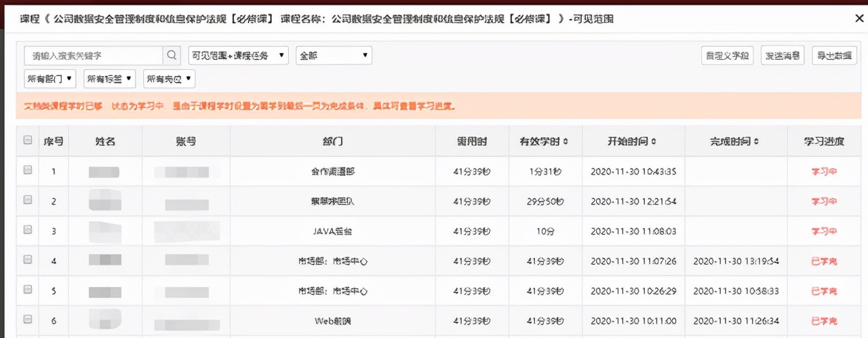Check the checkbox for row 2
This screenshot has height=338, width=868.
point(28,200)
